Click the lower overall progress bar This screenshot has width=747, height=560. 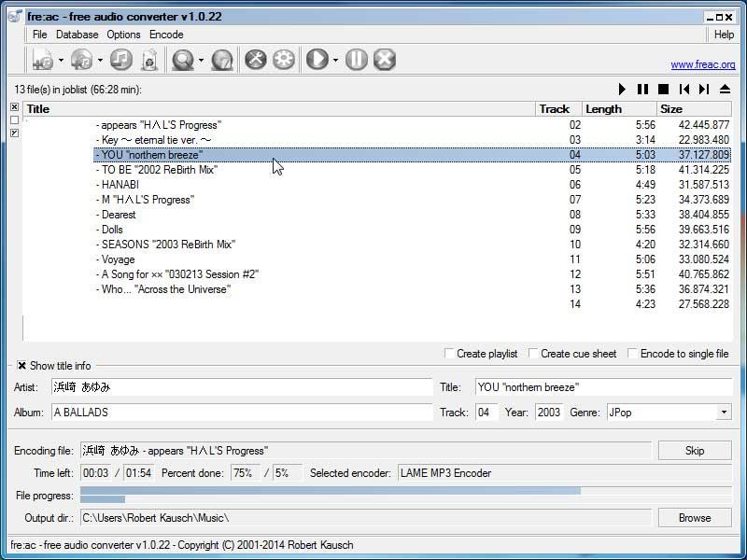pos(406,499)
